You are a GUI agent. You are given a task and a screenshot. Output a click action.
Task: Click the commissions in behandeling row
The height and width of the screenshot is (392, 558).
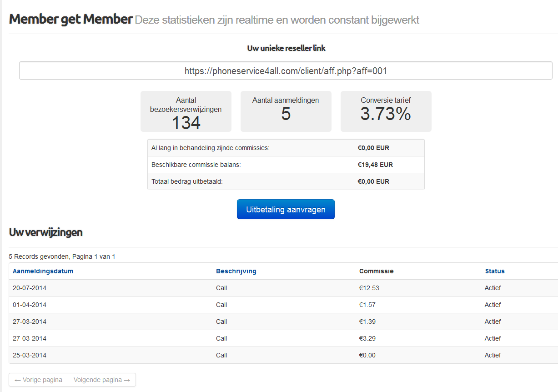point(286,147)
